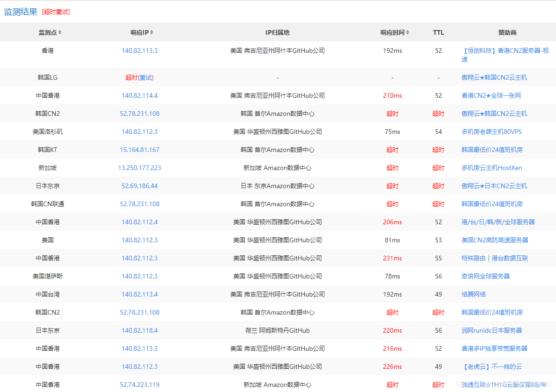The image size is (556, 392).
Task: Open sponsor 多机房老牌主机80VPS link
Action: coord(492,132)
